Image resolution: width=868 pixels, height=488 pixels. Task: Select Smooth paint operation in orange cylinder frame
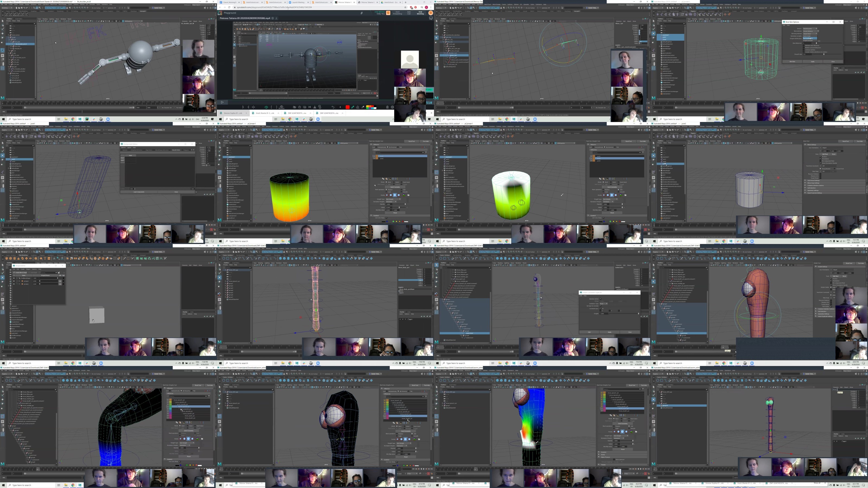(401, 192)
